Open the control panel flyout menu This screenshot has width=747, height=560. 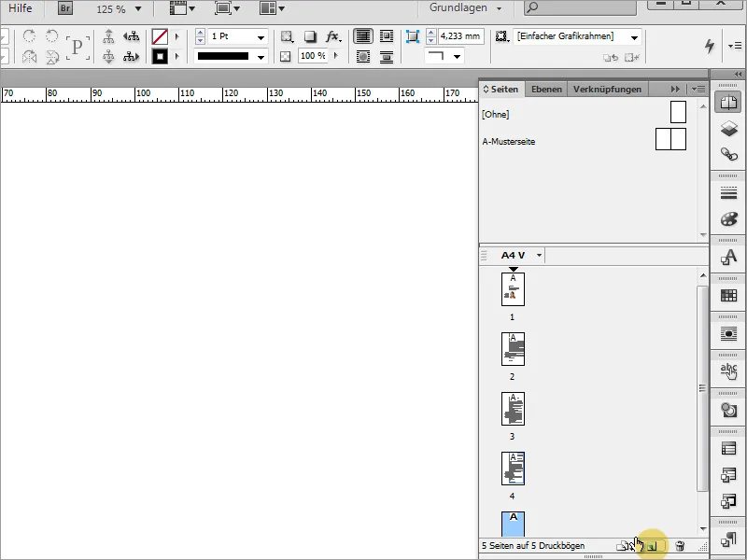click(x=735, y=46)
